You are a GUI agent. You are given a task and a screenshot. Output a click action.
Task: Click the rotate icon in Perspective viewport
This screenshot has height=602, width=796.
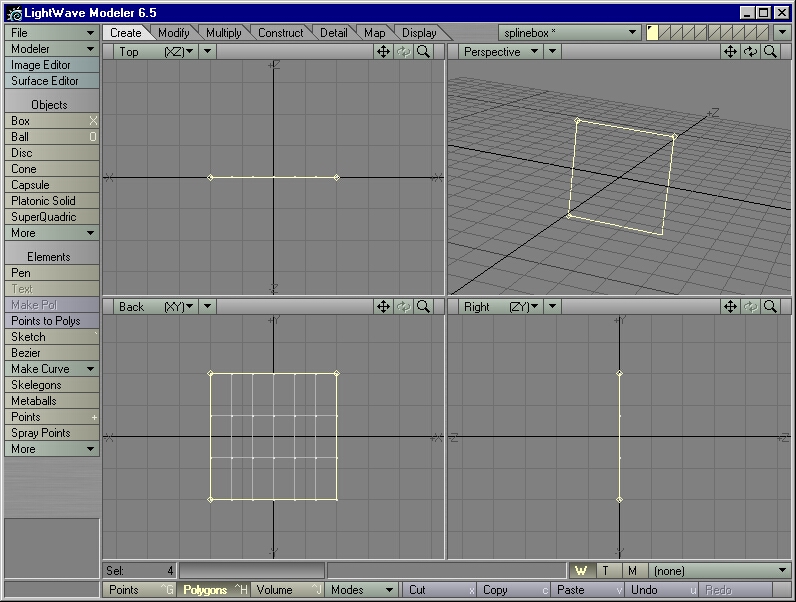point(749,52)
